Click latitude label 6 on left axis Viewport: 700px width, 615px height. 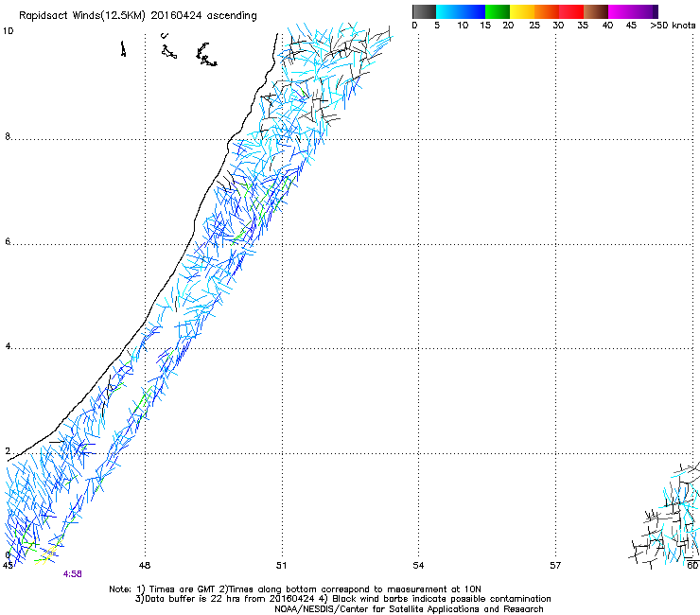point(8,241)
